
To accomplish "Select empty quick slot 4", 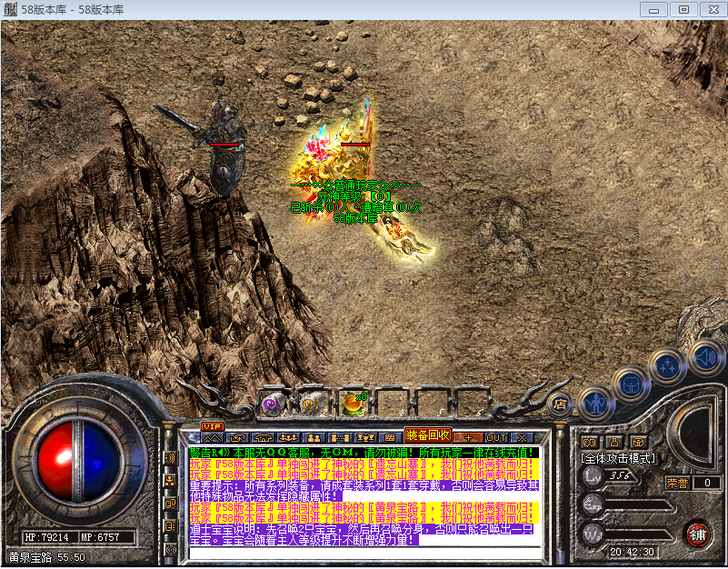I will (x=392, y=403).
